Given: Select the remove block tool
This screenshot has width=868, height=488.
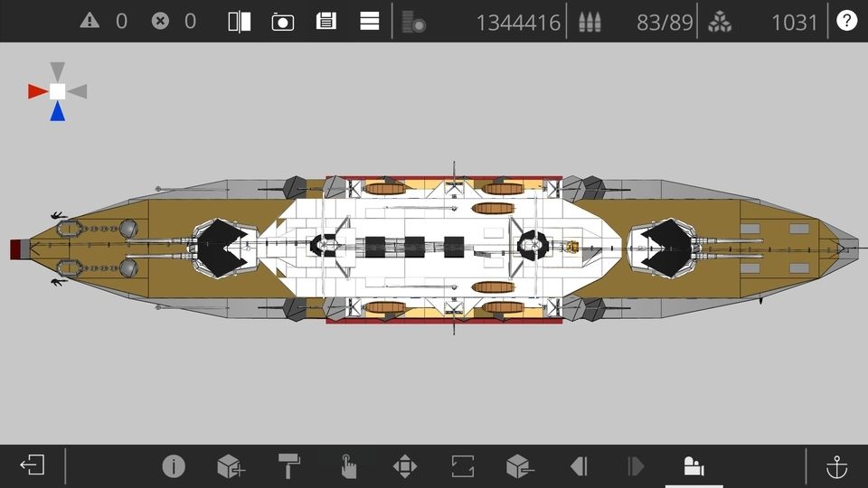Looking at the screenshot, I should point(520,466).
